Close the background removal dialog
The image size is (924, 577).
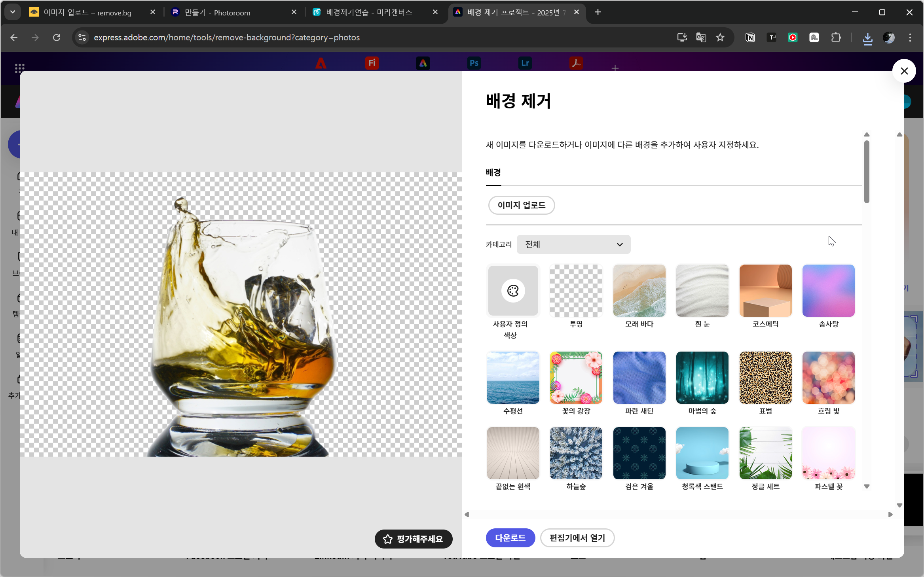(x=904, y=71)
